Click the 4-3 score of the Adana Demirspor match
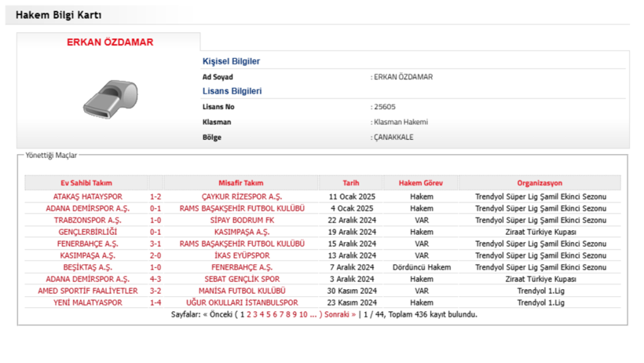The height and width of the screenshot is (363, 644). [x=156, y=279]
